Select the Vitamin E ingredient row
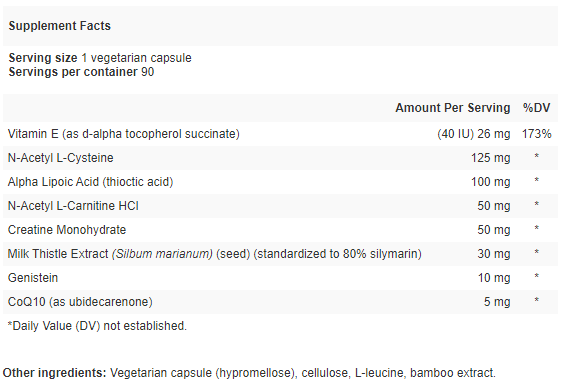The width and height of the screenshot is (564, 384). [x=281, y=134]
